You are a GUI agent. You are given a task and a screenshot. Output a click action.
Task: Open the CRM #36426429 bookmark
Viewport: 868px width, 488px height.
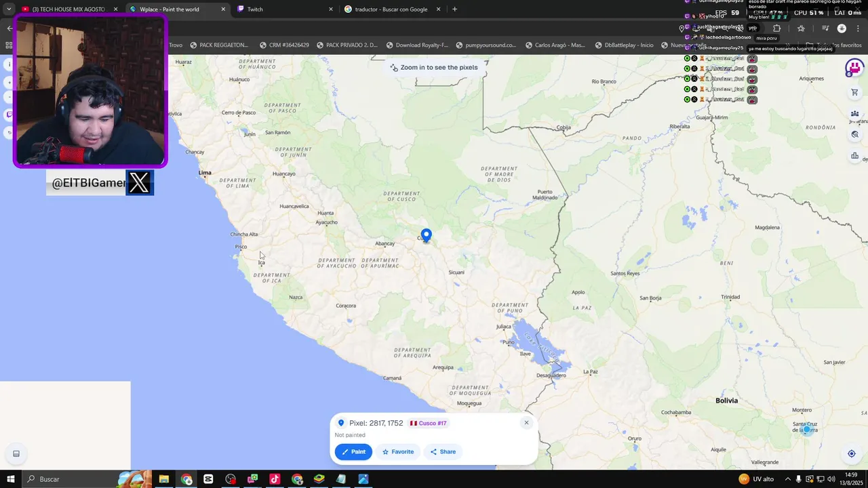[x=284, y=45]
